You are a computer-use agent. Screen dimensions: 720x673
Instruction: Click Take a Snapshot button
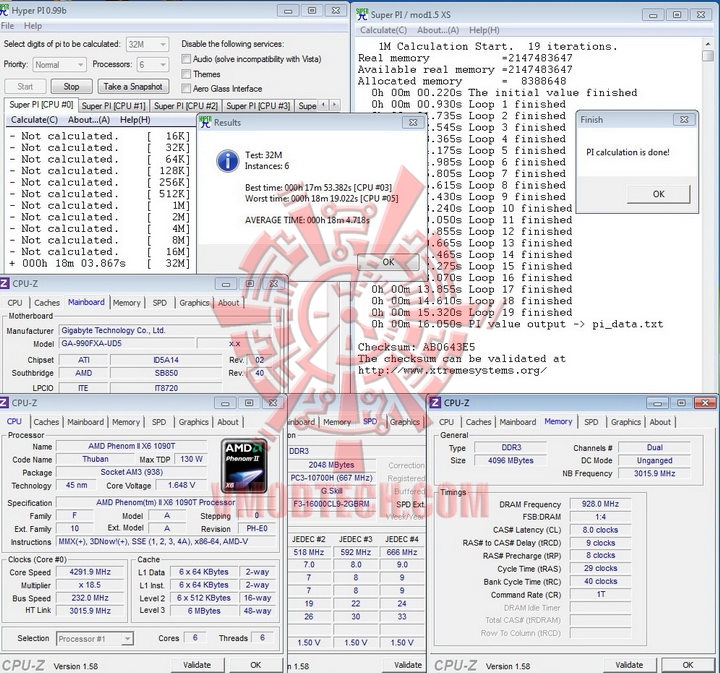(133, 86)
